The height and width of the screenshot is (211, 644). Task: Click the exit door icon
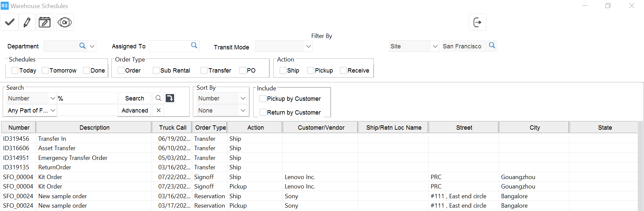tap(477, 23)
